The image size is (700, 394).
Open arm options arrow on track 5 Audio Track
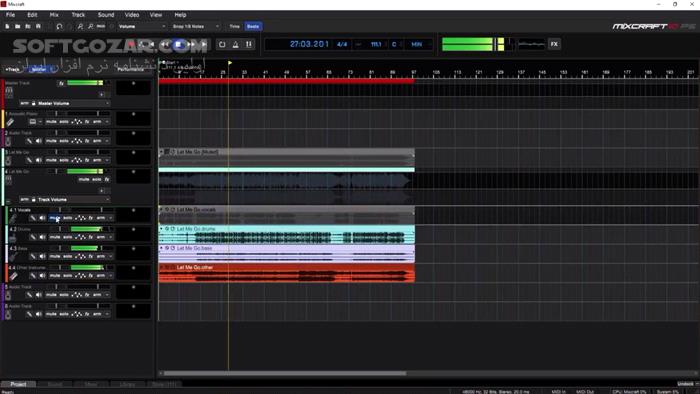pyautogui.click(x=107, y=295)
